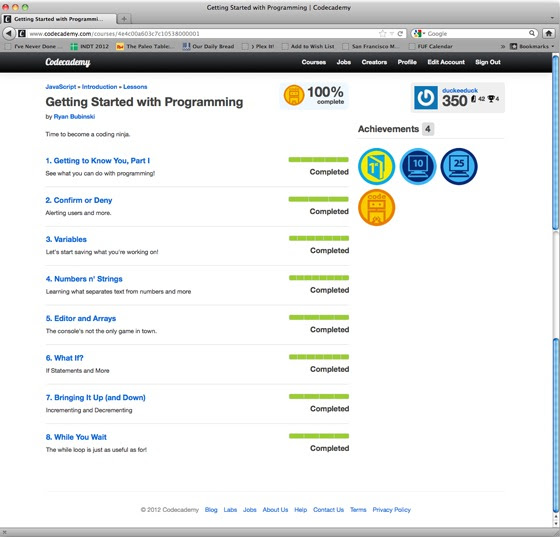Click the course completion badge icon
560x537 pixels.
[x=294, y=95]
